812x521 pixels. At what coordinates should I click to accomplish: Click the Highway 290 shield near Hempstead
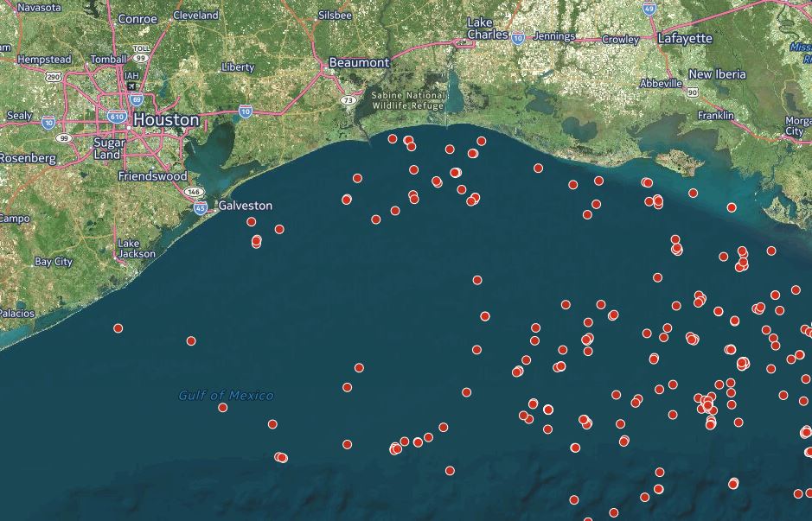tap(54, 77)
